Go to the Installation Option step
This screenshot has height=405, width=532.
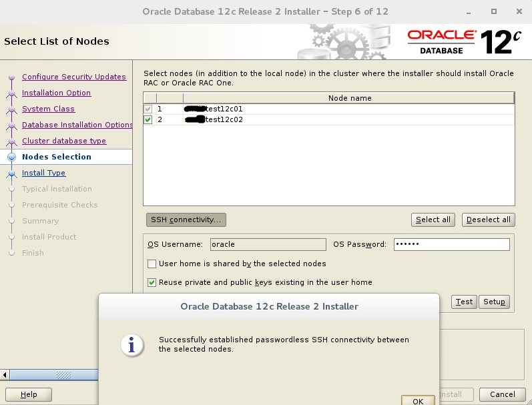56,93
